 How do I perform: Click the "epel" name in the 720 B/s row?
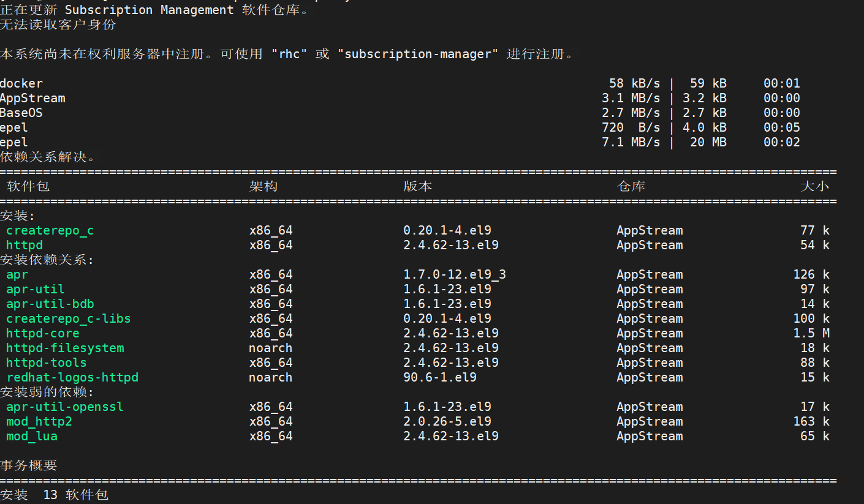coord(14,128)
